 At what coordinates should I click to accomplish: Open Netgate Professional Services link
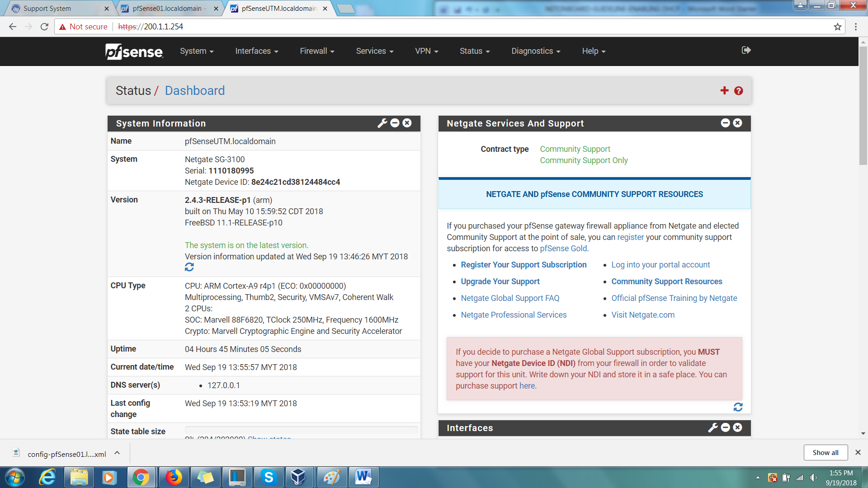(514, 315)
